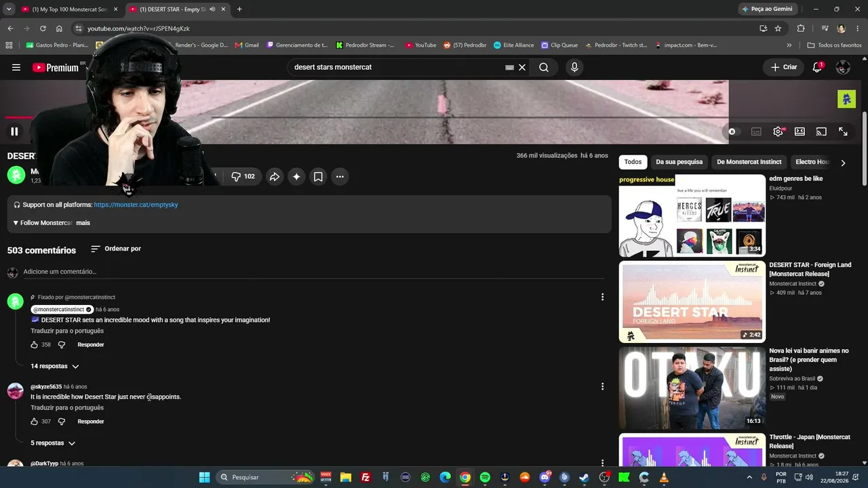Open the 'edm genres be like' thumbnail
Image resolution: width=868 pixels, height=488 pixels.
coord(692,216)
